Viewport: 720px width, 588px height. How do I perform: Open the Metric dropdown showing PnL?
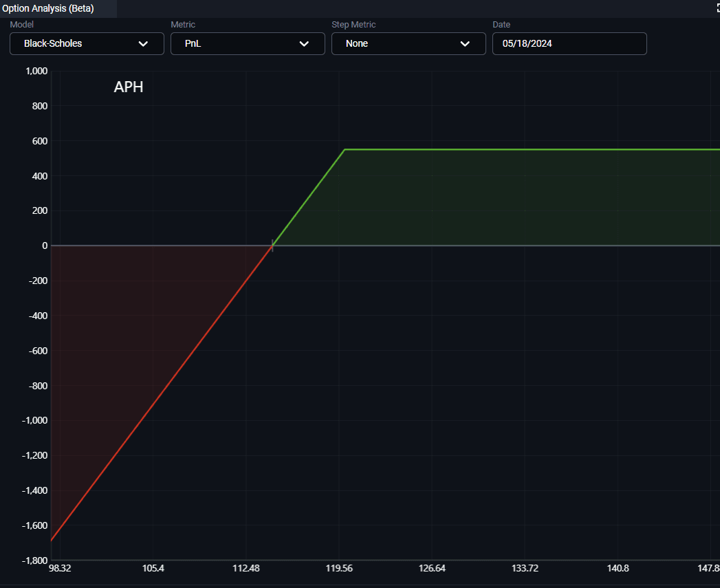[248, 43]
